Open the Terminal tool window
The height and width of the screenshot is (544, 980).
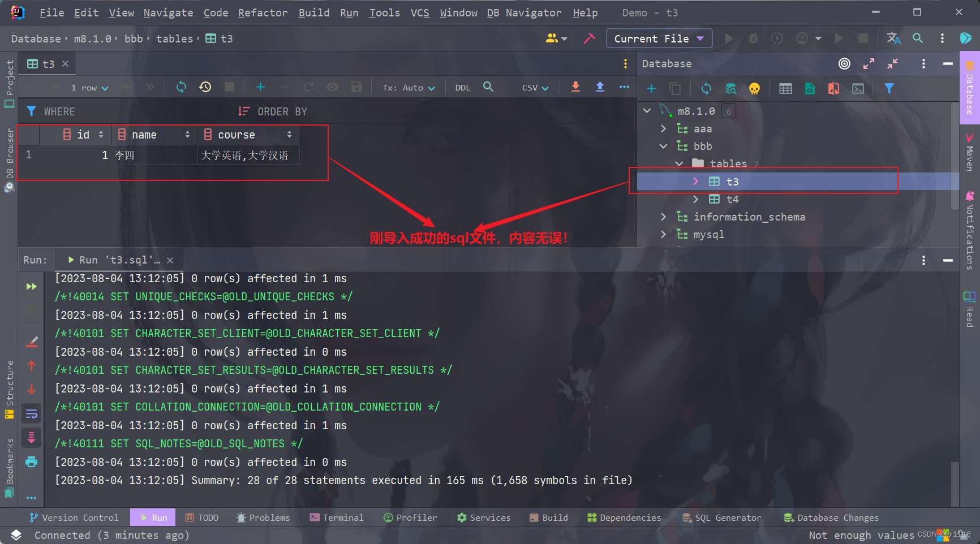coord(337,517)
